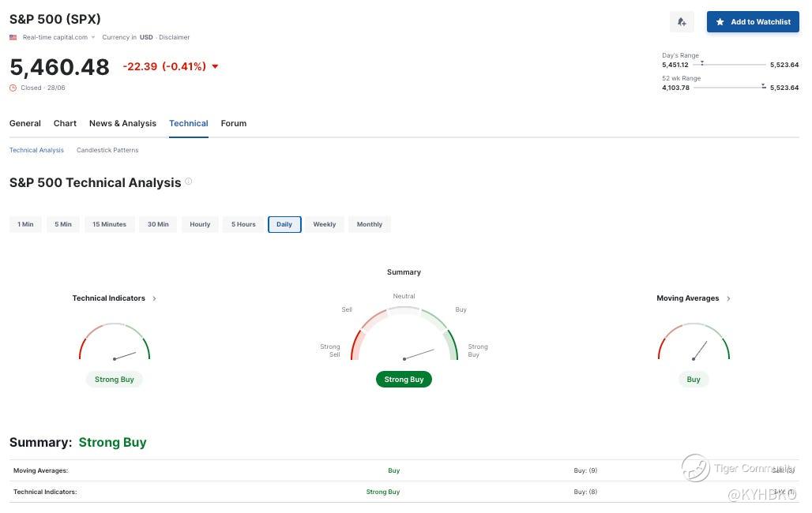This screenshot has width=812, height=513.
Task: Click the Technical Indicators summary row label
Action: [45, 492]
